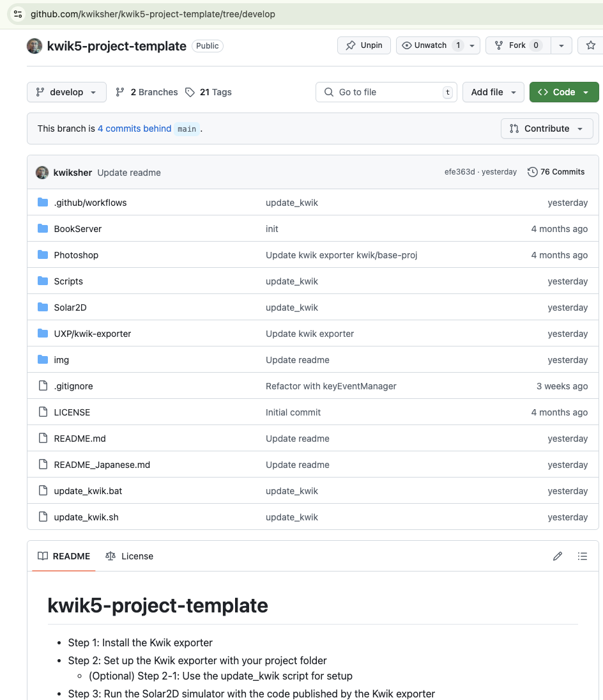Focus the Go to file search field

(386, 92)
